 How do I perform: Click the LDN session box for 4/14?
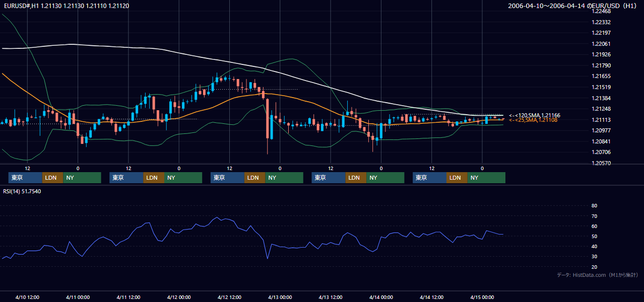click(x=457, y=178)
